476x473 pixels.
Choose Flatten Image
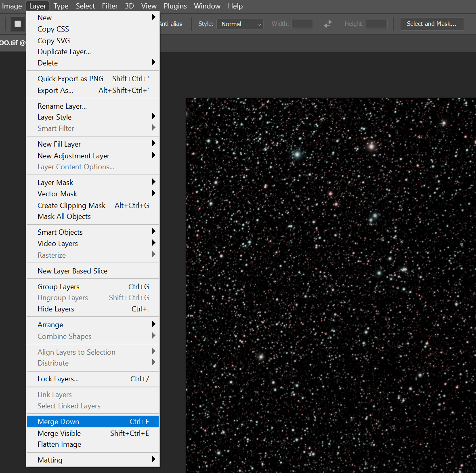coord(93,444)
